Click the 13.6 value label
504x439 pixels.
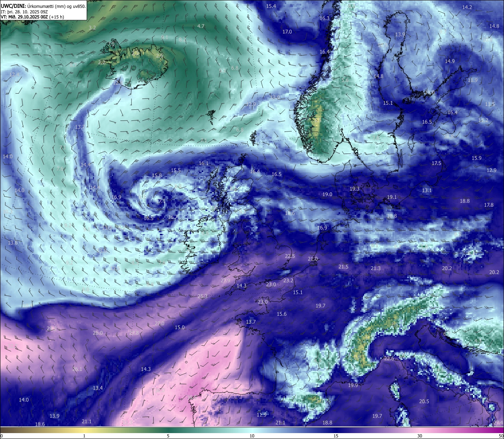point(13,243)
